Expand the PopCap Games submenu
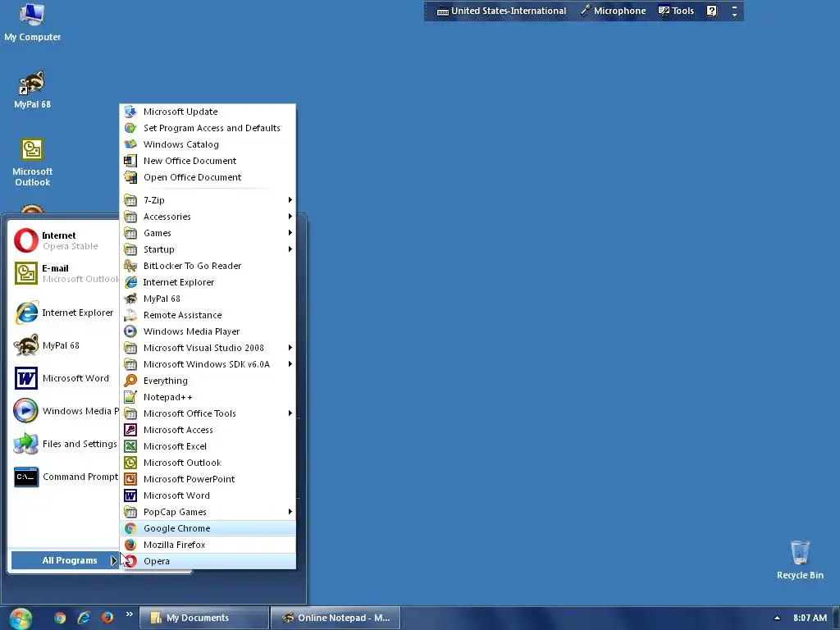The width and height of the screenshot is (840, 630). [x=208, y=512]
